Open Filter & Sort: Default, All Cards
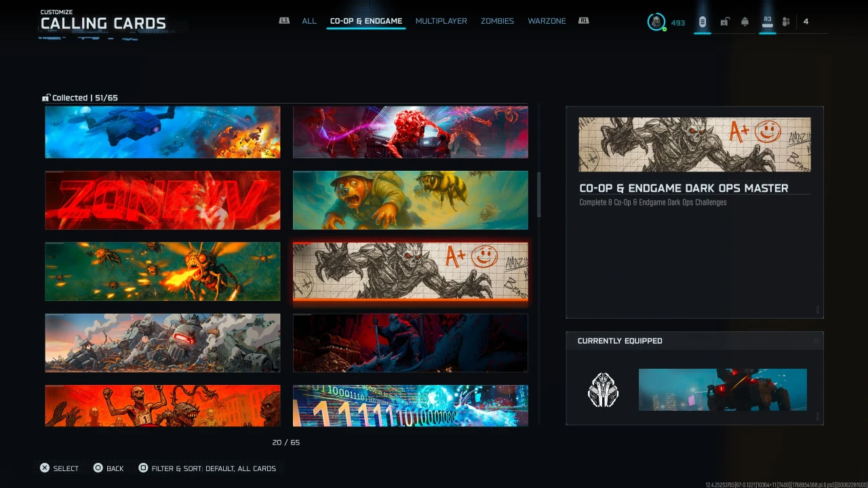868x488 pixels. tap(214, 468)
